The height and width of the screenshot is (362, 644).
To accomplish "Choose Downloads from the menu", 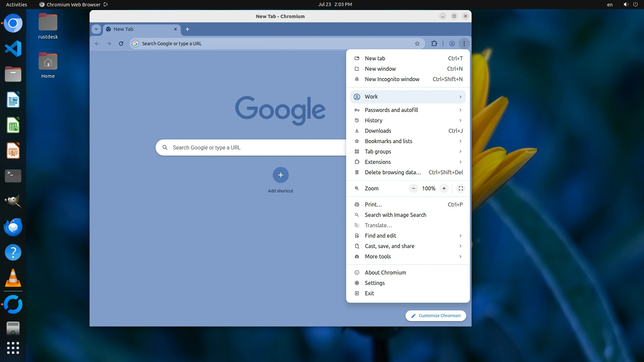I will pyautogui.click(x=378, y=131).
